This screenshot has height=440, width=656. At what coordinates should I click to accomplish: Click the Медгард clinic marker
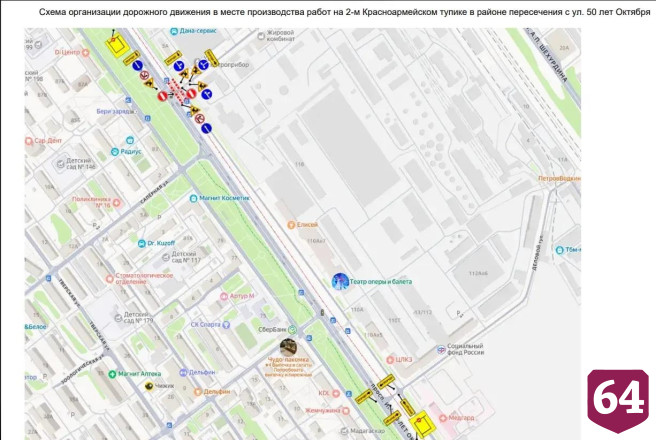tap(443, 417)
